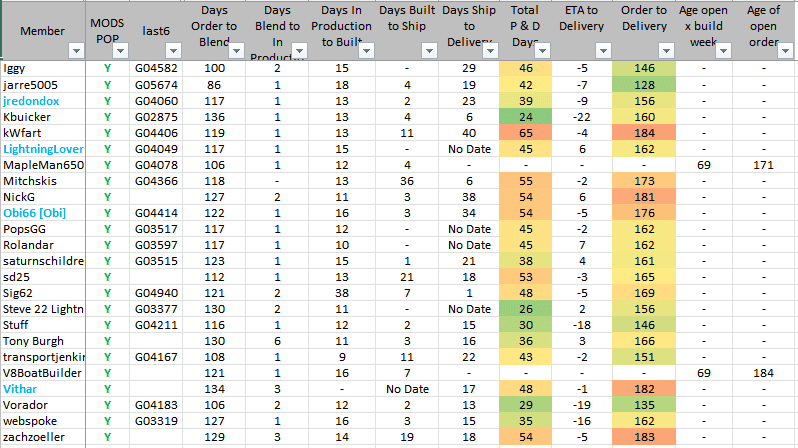Select the red 65 cell in kWfart's row
The image size is (798, 448).
[x=525, y=132]
